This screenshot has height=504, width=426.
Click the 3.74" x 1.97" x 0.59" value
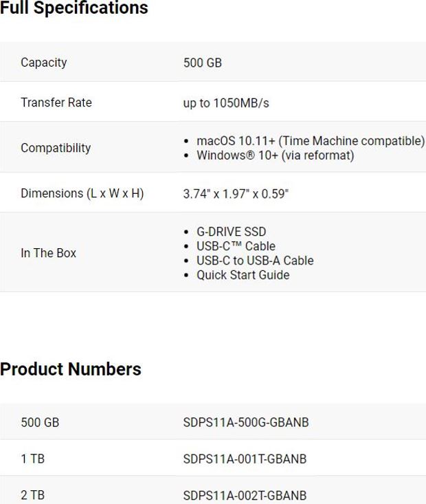[x=236, y=194]
